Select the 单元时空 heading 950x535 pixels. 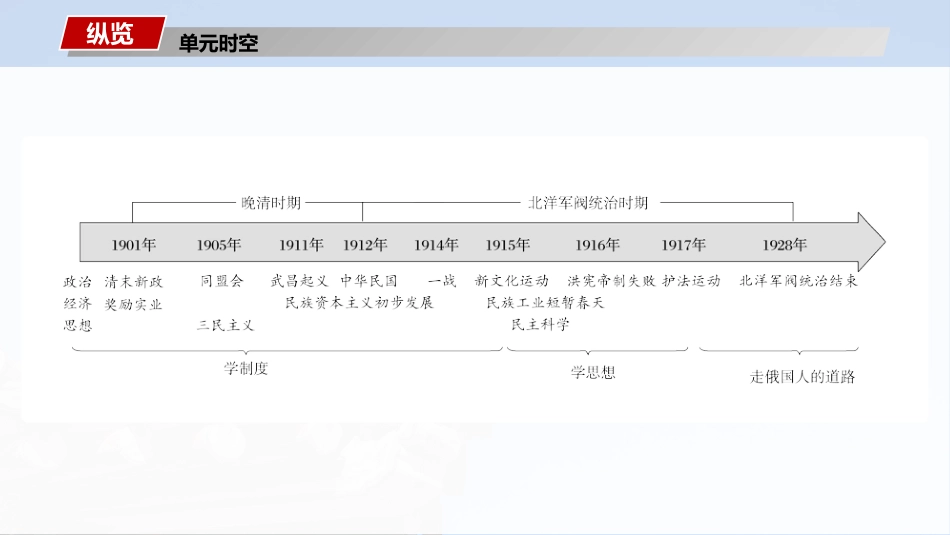(x=218, y=44)
